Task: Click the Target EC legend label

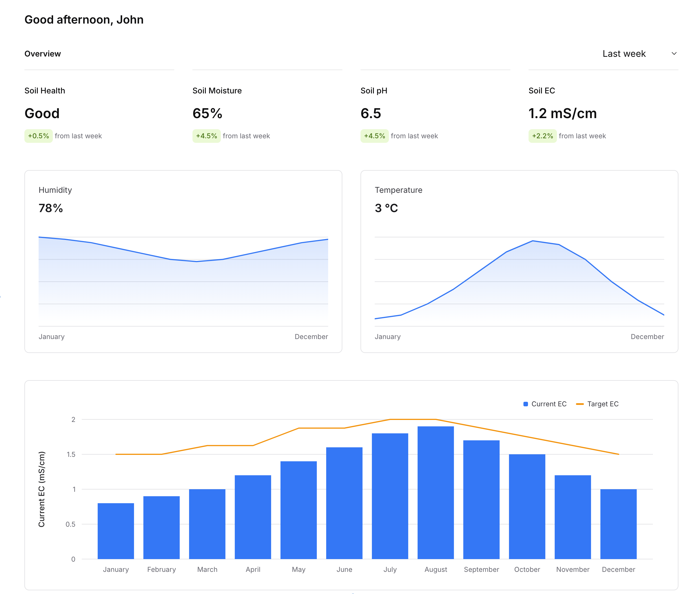Action: tap(602, 404)
